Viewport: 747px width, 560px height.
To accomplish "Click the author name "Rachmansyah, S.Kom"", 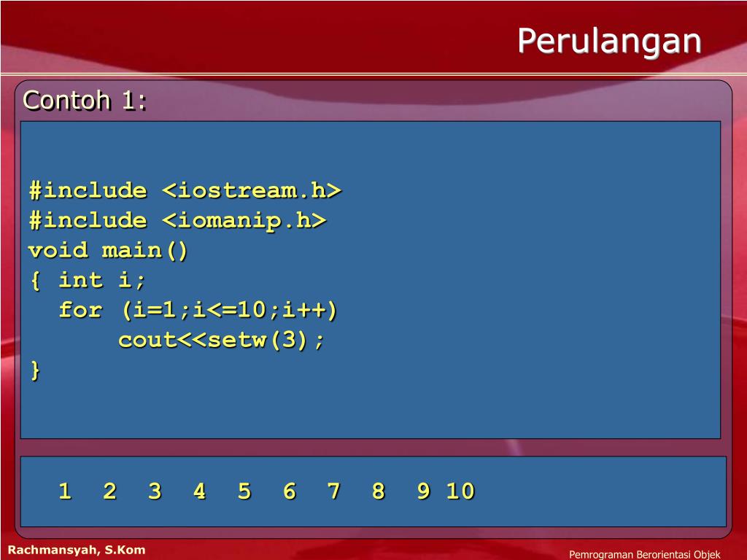I will [x=77, y=550].
